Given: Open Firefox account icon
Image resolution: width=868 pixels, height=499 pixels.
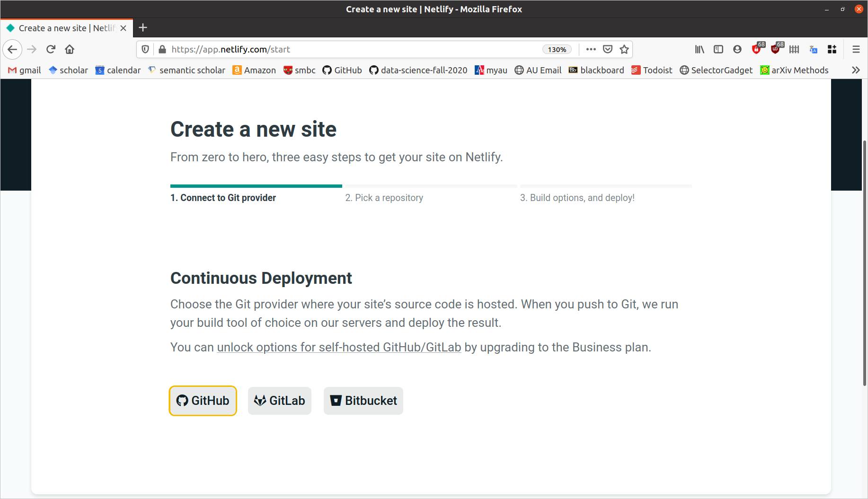Looking at the screenshot, I should (737, 49).
